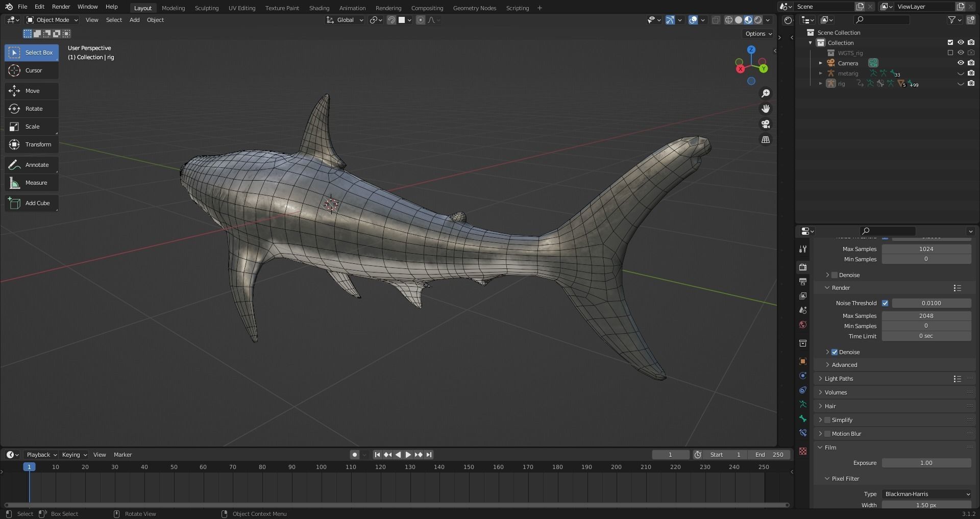This screenshot has width=980, height=519.
Task: Switch to the Modeling workspace tab
Action: pos(174,8)
